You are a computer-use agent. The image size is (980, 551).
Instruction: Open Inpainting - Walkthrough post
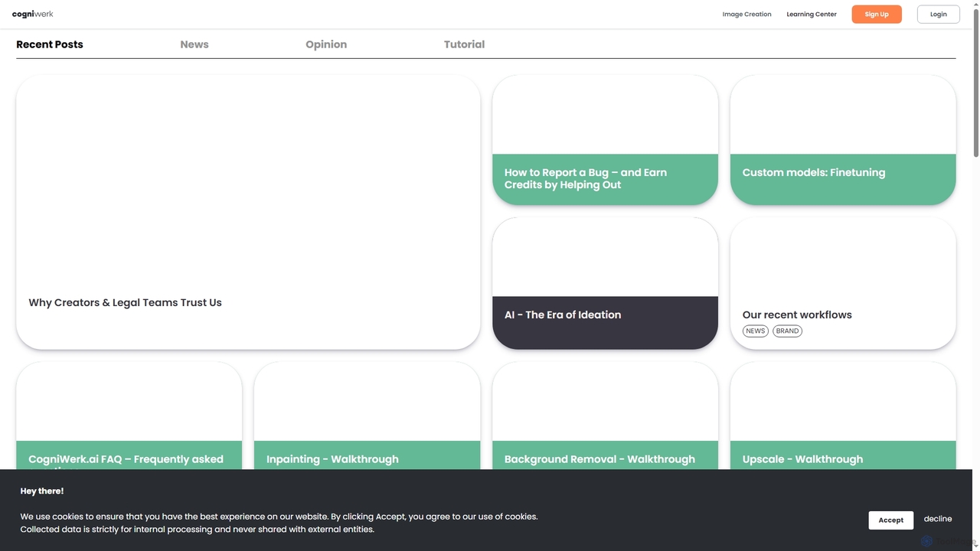[367, 416]
